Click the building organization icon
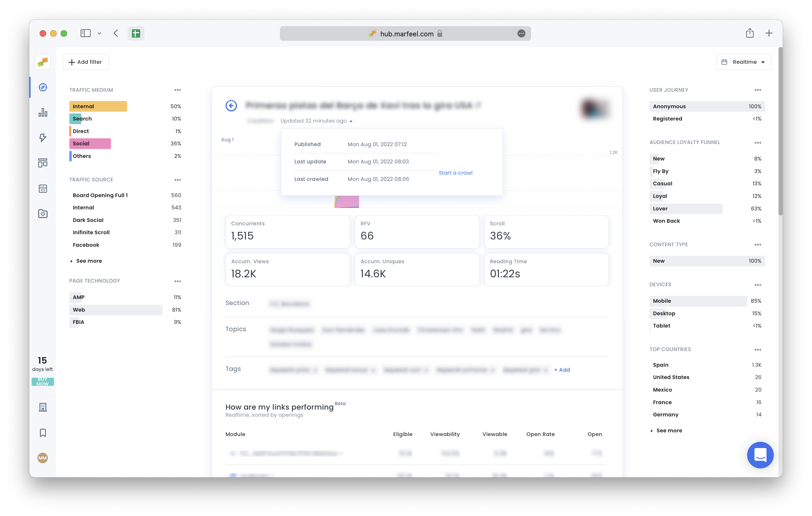The width and height of the screenshot is (812, 516). click(x=43, y=407)
